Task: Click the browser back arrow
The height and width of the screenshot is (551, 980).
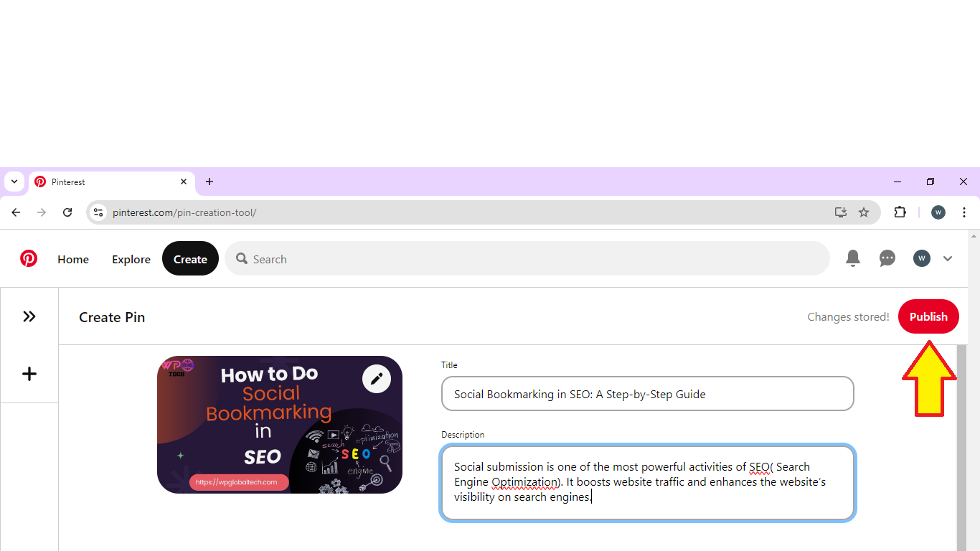Action: coord(16,212)
